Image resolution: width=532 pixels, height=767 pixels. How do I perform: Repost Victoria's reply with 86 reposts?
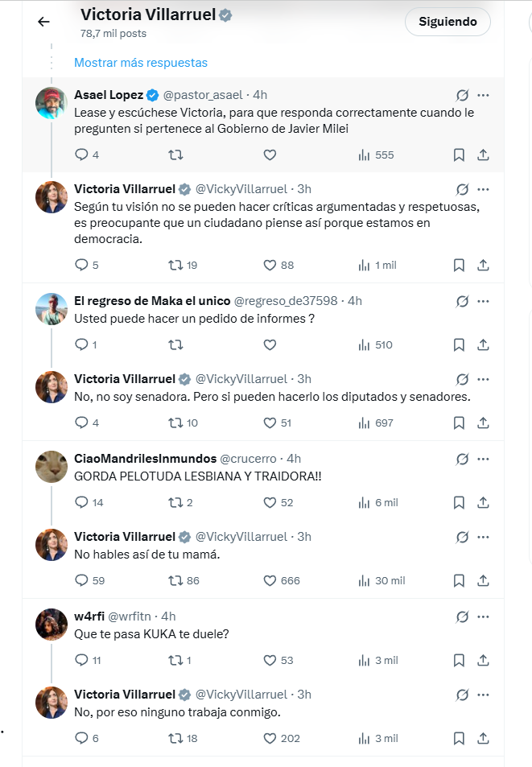[175, 580]
